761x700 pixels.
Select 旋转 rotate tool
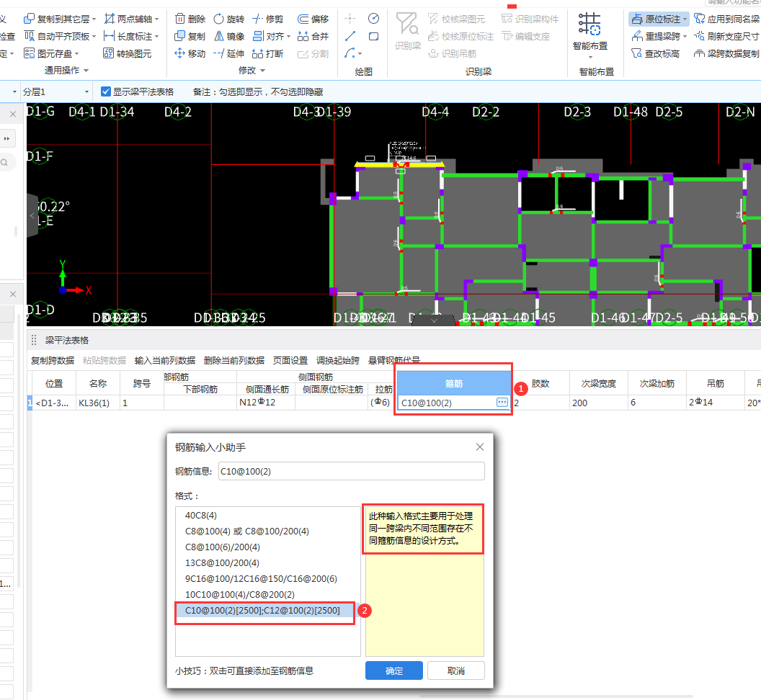pyautogui.click(x=229, y=19)
